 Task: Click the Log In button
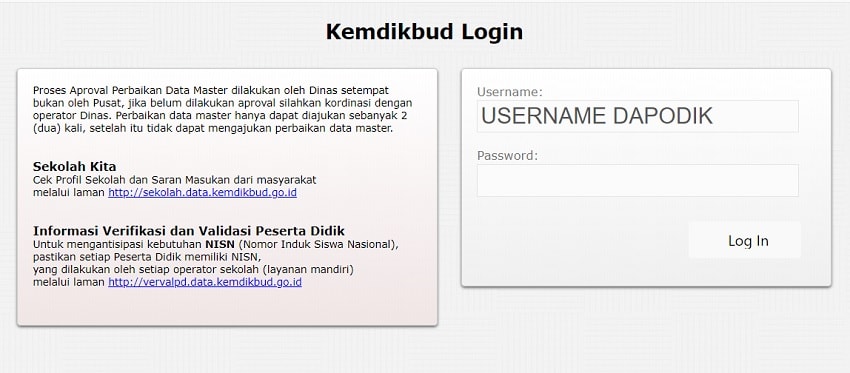(745, 240)
